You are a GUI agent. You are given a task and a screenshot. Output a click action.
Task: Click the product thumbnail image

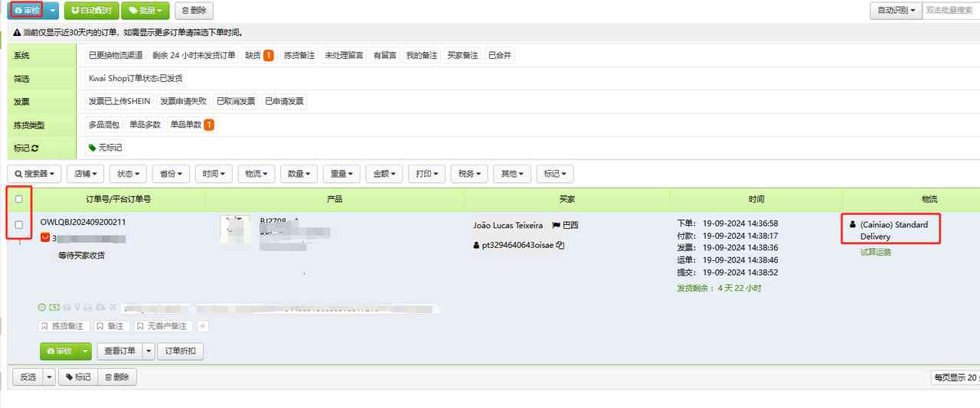click(235, 230)
